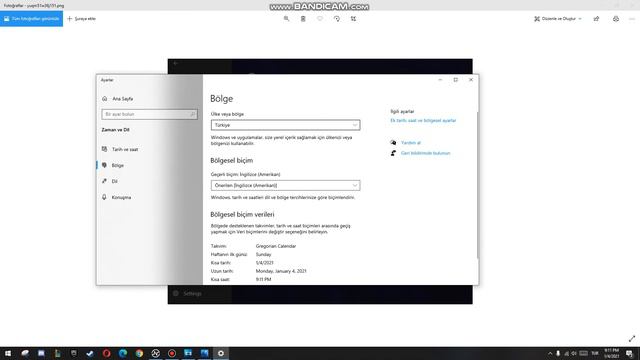Screen dimensions: 640x360
Task: Click the search magnifier in settings search box
Action: (x=193, y=114)
